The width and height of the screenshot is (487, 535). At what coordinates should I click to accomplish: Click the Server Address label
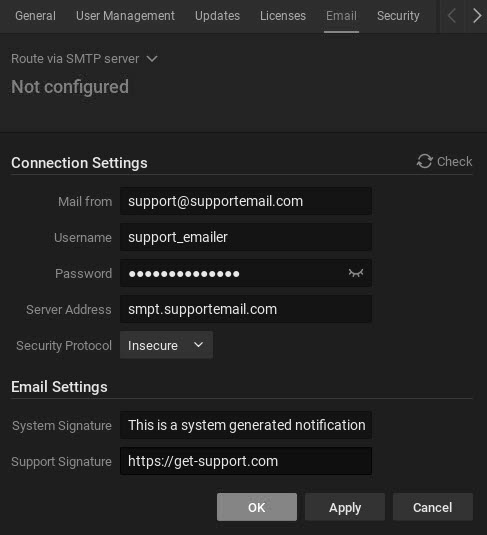[x=69, y=309]
